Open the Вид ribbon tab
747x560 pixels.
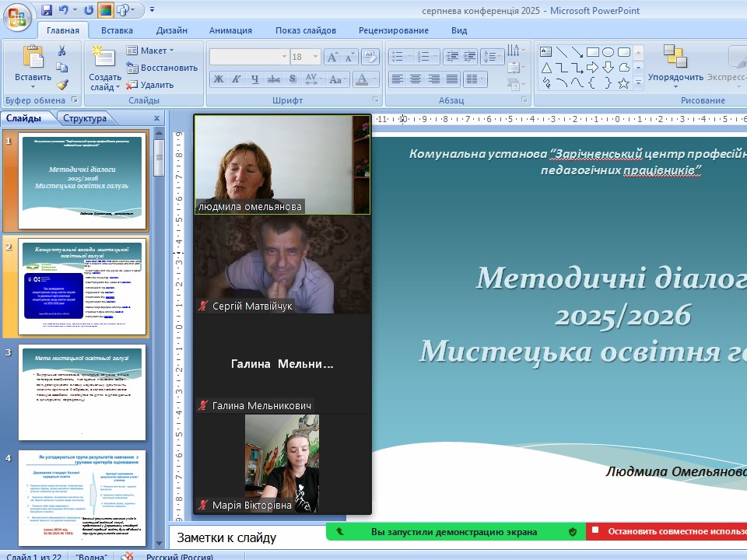pyautogui.click(x=459, y=30)
